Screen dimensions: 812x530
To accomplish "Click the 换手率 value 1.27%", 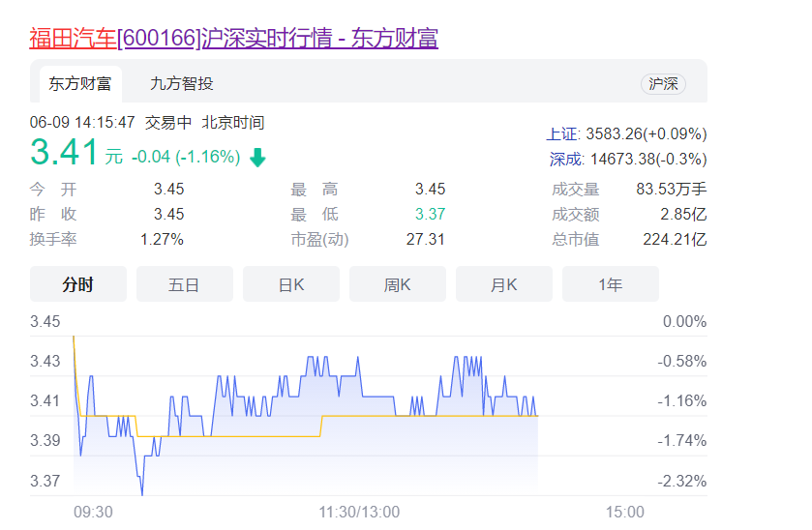I will (x=162, y=239).
